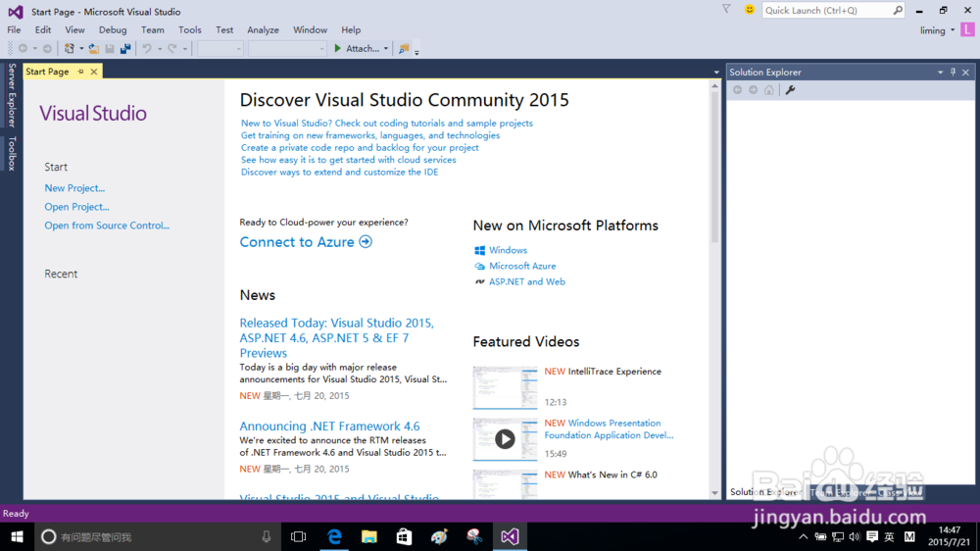Click the Find in Files toolbar icon
Image resolution: width=980 pixels, height=551 pixels.
coord(404,48)
